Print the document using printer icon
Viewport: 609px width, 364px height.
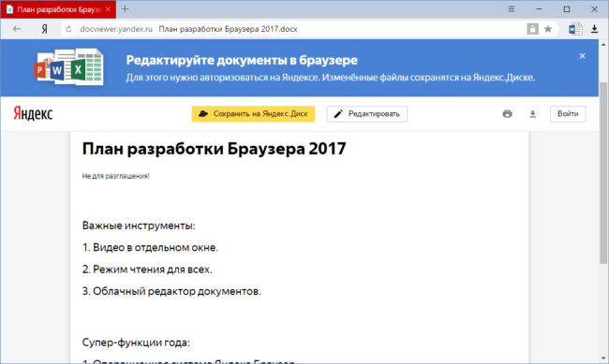coord(507,114)
